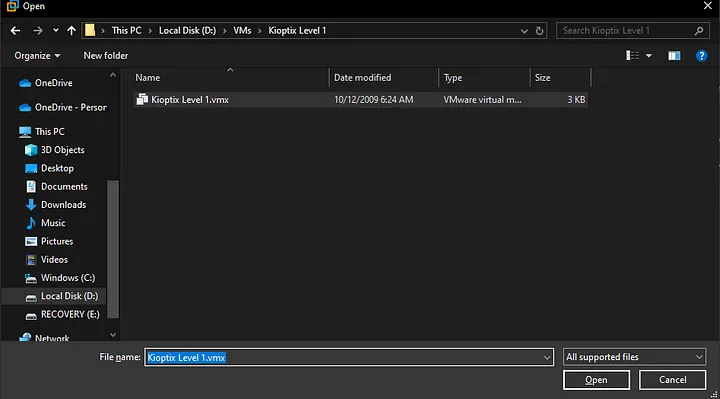Image resolution: width=720 pixels, height=399 pixels.
Task: Open OneDrive - Persor in the navigation pane
Action: pyautogui.click(x=62, y=107)
